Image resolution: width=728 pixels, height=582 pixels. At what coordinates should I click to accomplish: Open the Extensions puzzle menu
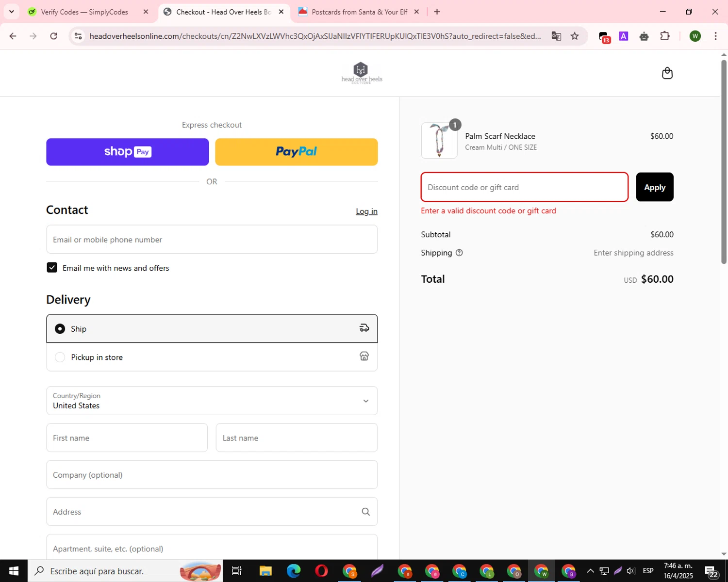point(665,36)
